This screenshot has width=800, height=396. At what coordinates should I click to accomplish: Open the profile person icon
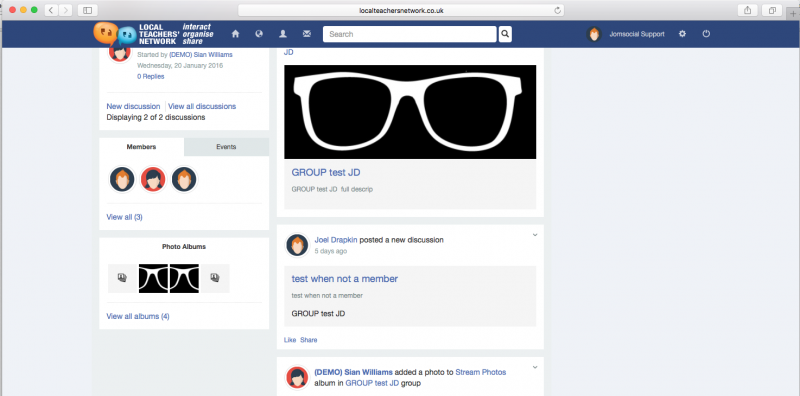[283, 34]
